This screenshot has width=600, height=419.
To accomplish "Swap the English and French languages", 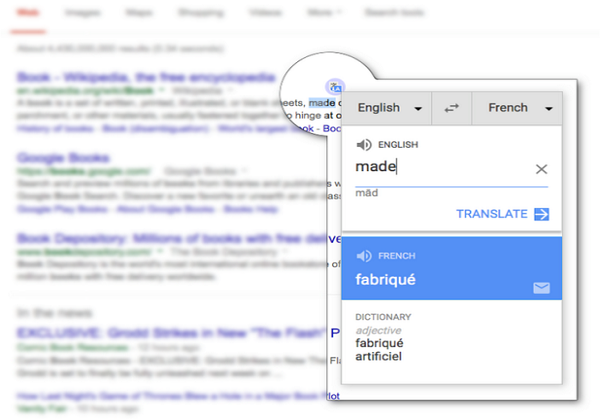I will tap(451, 108).
